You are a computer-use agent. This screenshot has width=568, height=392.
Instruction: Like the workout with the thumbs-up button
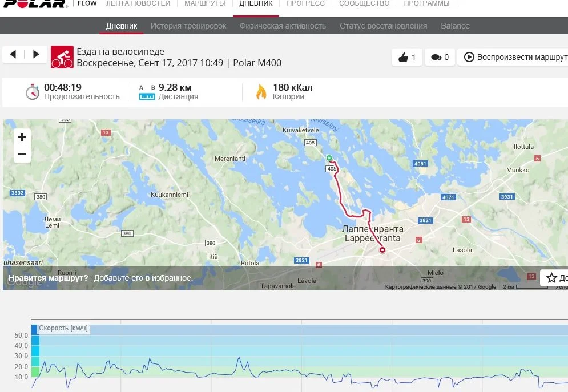tap(406, 57)
